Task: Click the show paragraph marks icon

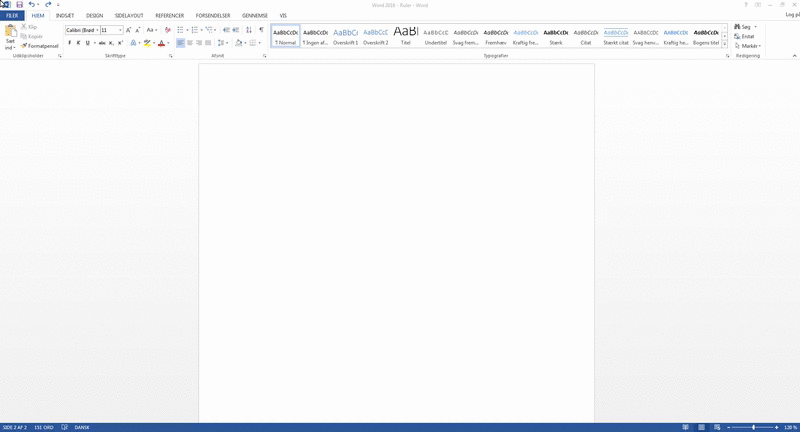Action: 261,30
